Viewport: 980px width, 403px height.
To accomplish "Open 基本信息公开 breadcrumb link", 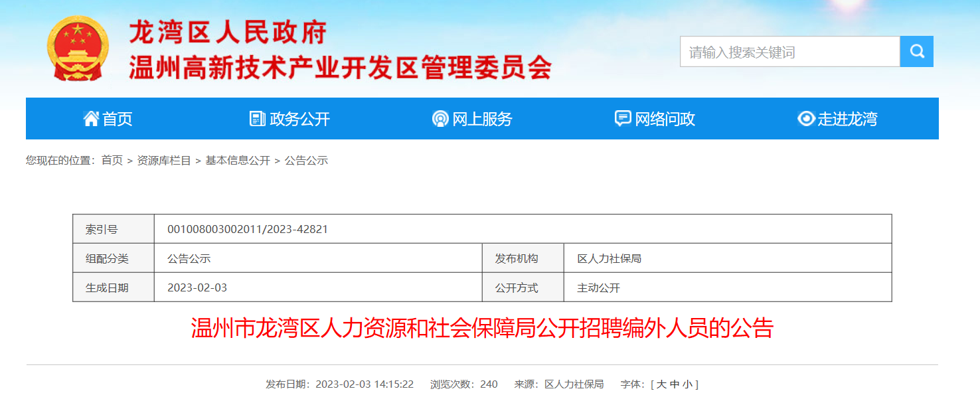I will (x=238, y=161).
